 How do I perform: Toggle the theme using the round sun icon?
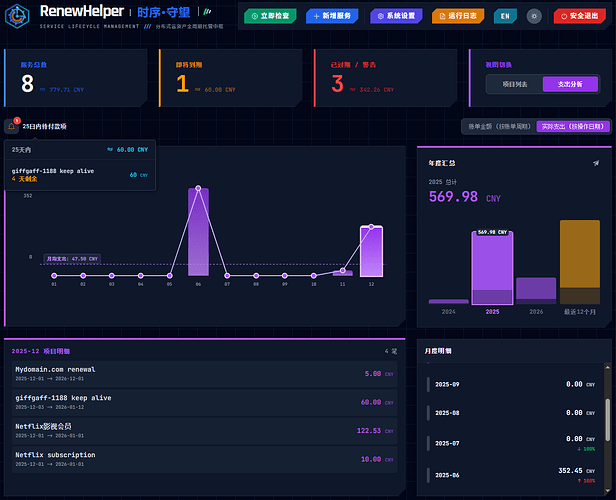click(x=534, y=16)
